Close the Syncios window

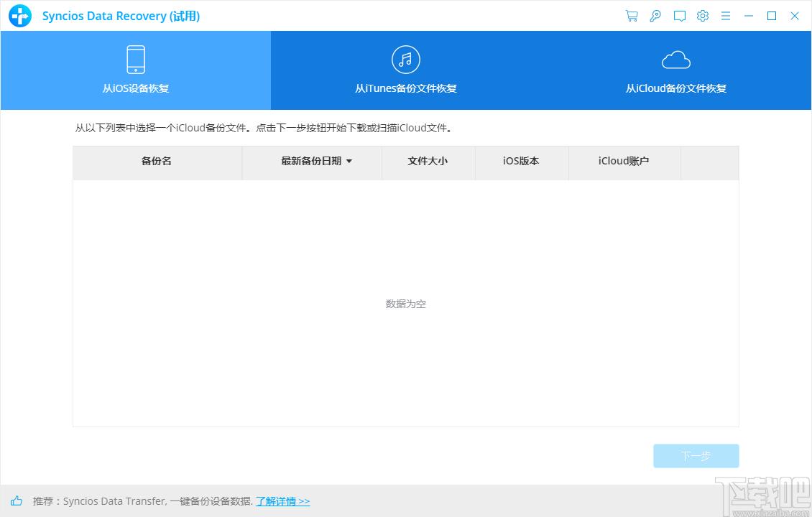tap(794, 16)
